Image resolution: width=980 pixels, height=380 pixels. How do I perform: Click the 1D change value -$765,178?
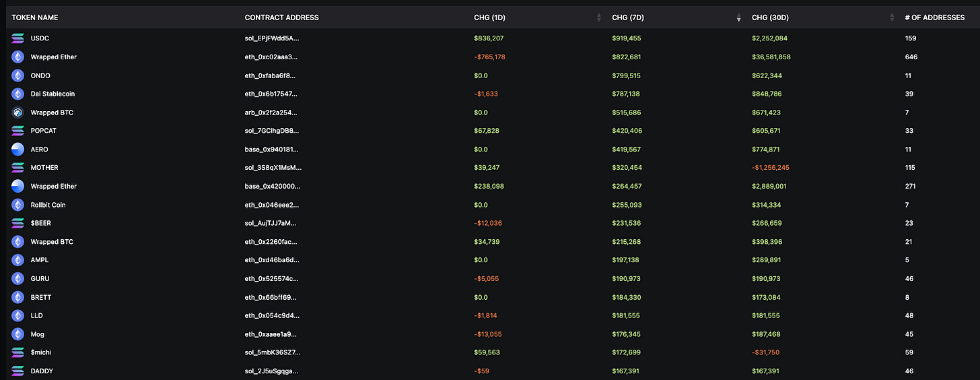(489, 57)
